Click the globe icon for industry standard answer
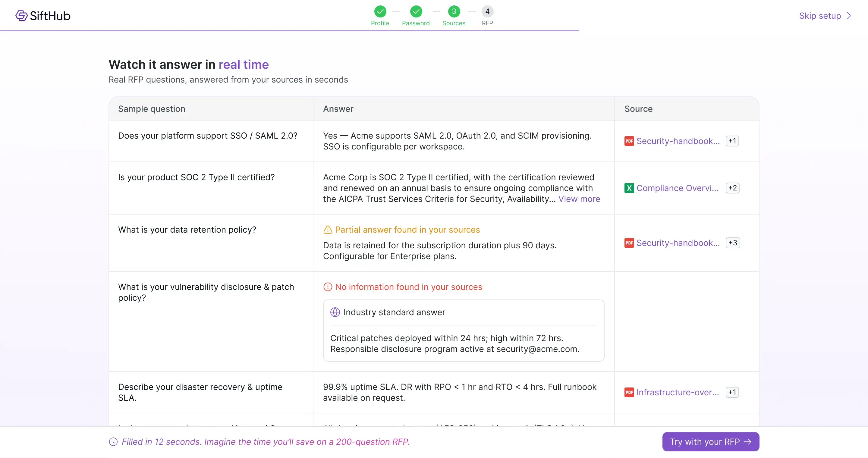Viewport: 868px width, 458px height. click(335, 312)
